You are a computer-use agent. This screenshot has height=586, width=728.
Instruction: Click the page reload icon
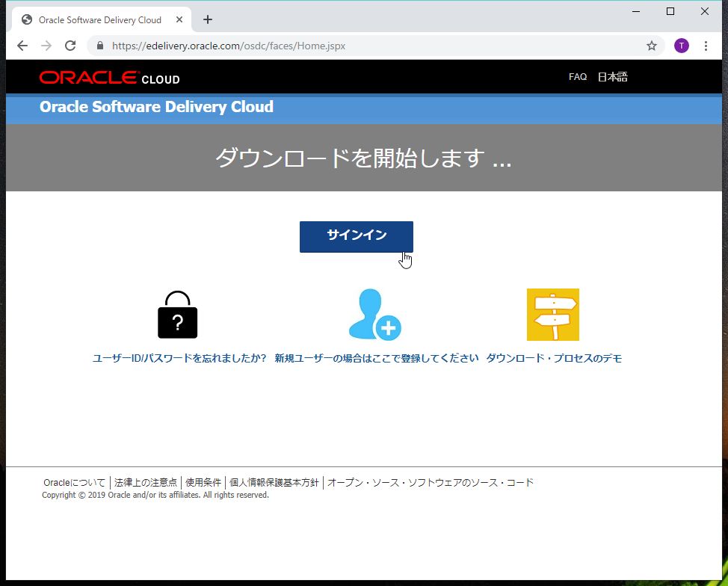70,46
